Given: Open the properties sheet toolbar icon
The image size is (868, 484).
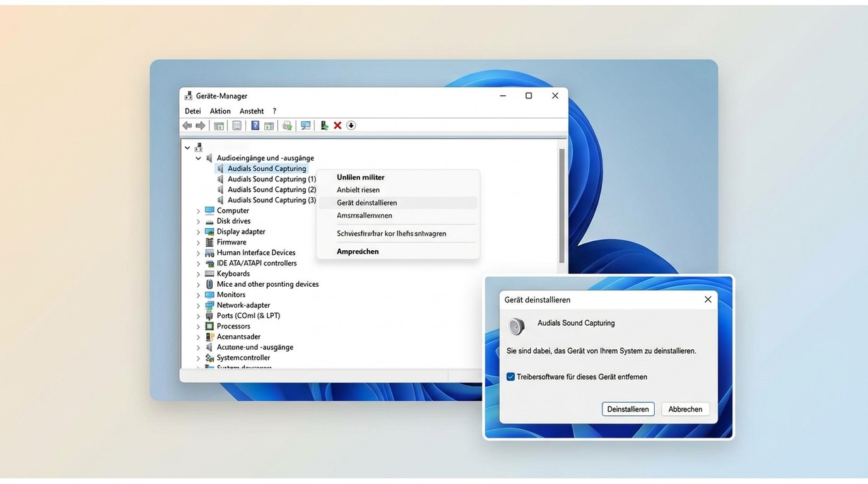Looking at the screenshot, I should point(237,125).
